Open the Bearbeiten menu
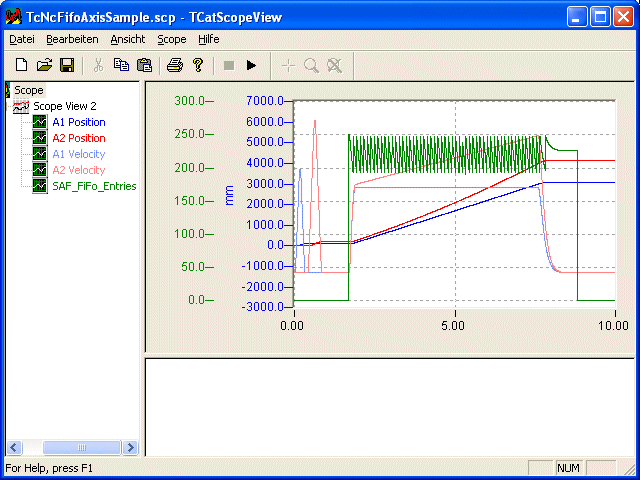Viewport: 640px width, 480px height. click(72, 39)
